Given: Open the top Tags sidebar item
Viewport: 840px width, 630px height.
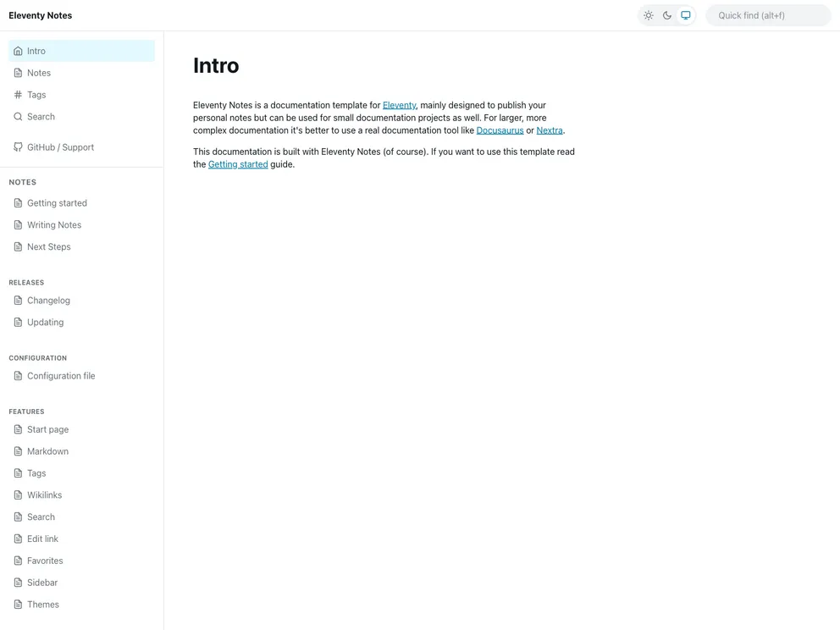Looking at the screenshot, I should [x=82, y=95].
